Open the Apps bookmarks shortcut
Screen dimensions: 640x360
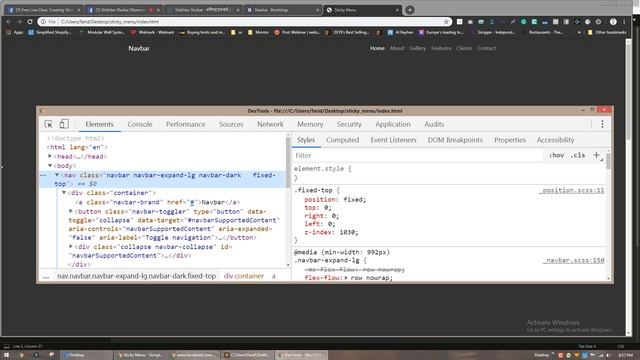14,32
